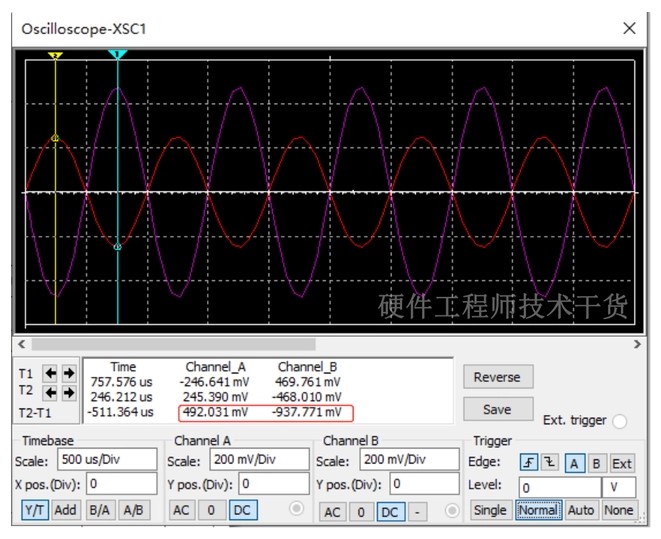Select rising edge trigger icon
The width and height of the screenshot is (661, 539).
point(529,463)
